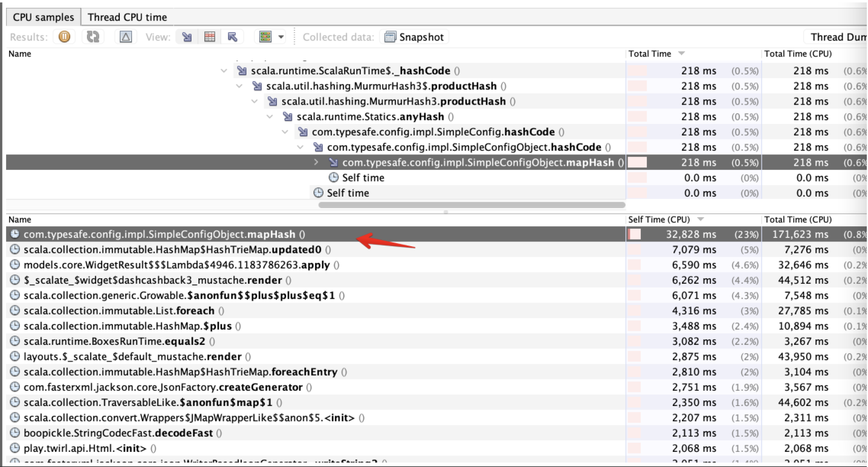The image size is (868, 467).
Task: Click the 44,602 ms total time value
Action: point(802,402)
